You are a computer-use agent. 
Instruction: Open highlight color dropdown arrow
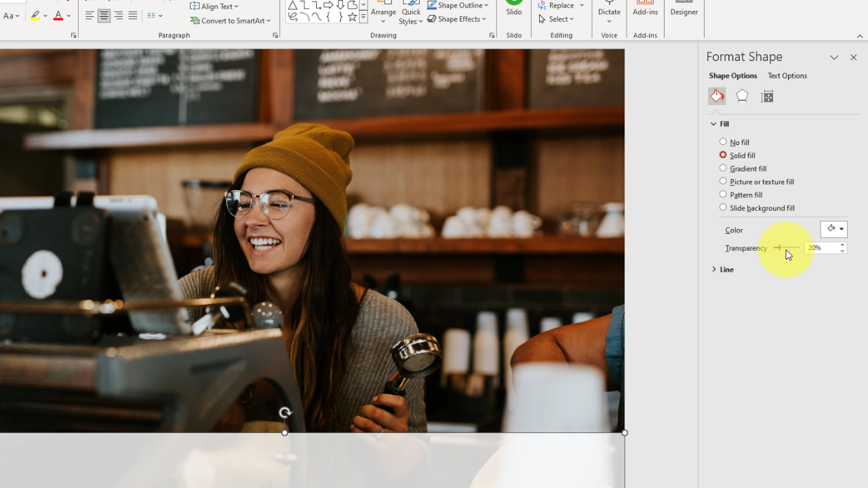click(46, 16)
